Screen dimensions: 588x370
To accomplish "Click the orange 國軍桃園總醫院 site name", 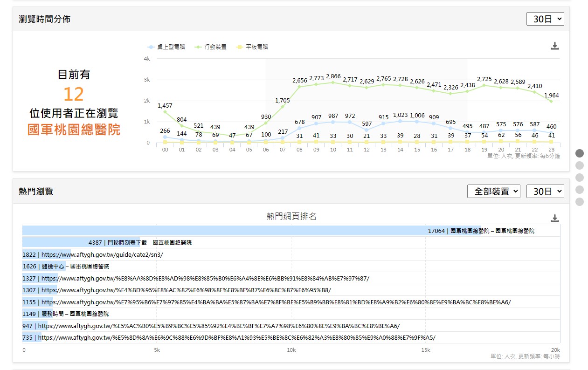I will (x=74, y=130).
